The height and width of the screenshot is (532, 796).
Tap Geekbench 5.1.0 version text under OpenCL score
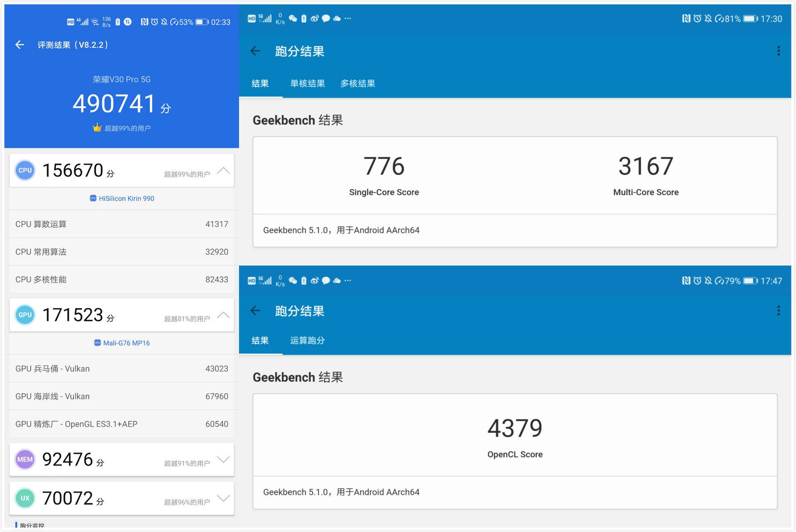[x=341, y=492]
